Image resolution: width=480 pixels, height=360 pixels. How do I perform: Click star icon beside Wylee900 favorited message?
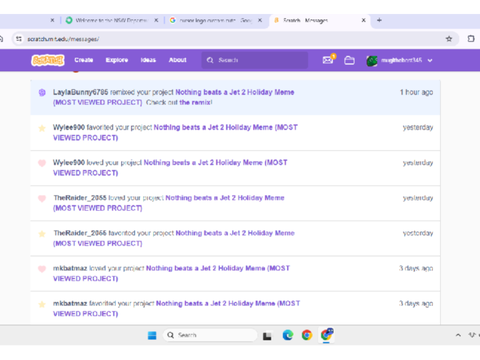[x=42, y=128]
